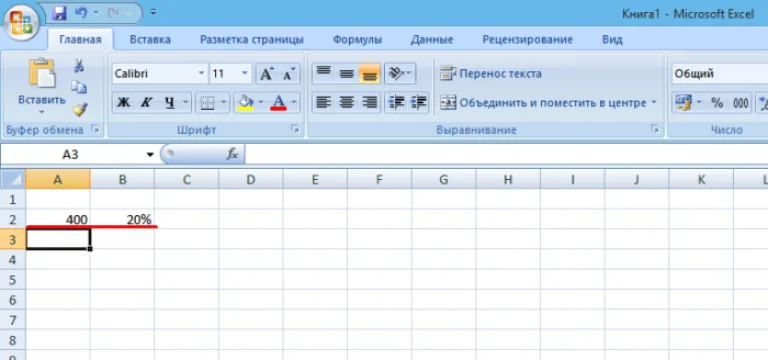Image resolution: width=768 pixels, height=360 pixels.
Task: Undo the last action
Action: point(80,13)
